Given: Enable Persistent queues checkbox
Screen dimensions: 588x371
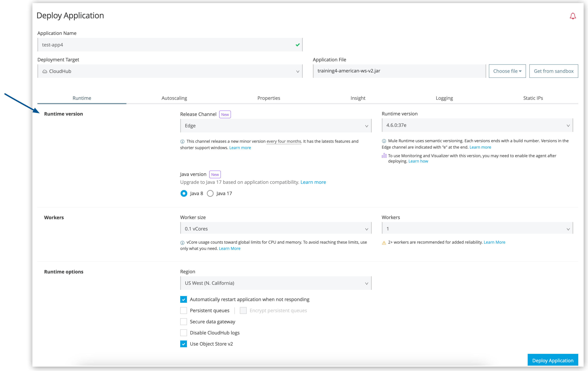Looking at the screenshot, I should 183,310.
